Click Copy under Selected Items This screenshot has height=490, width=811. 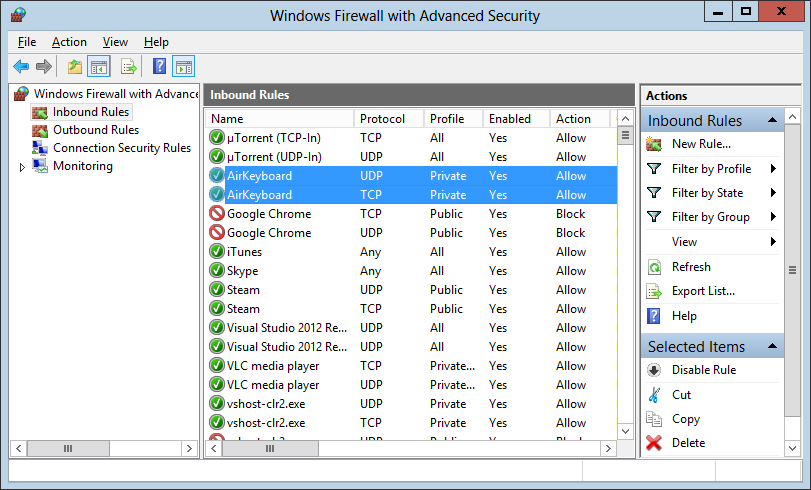tap(686, 419)
